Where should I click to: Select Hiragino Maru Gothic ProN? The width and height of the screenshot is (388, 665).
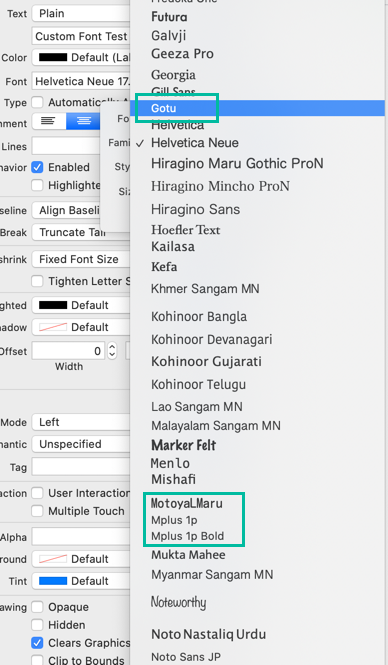click(237, 164)
